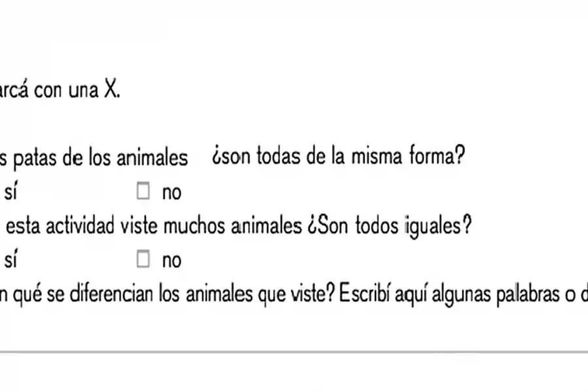Select the 'sí' option under the iguales question
The image size is (588, 392).
10,260
